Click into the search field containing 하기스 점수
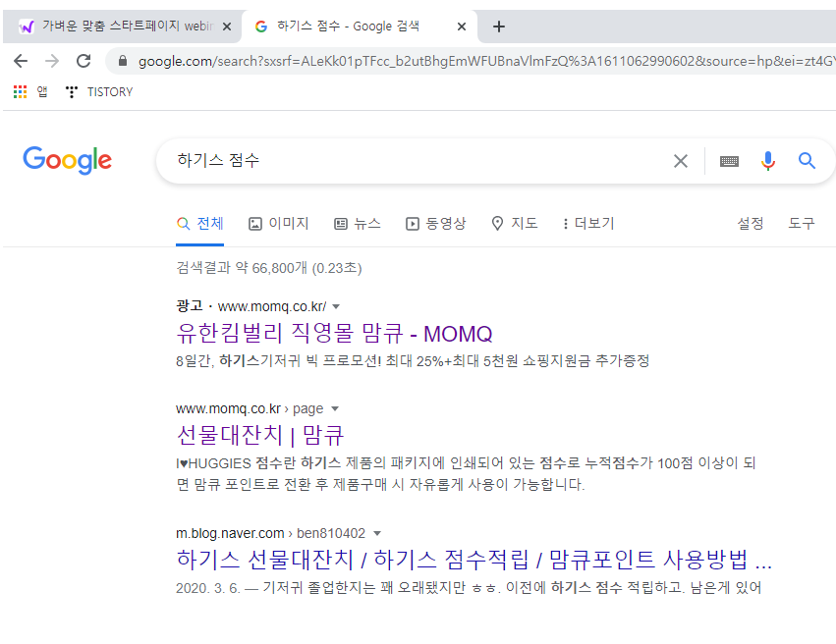 416,160
